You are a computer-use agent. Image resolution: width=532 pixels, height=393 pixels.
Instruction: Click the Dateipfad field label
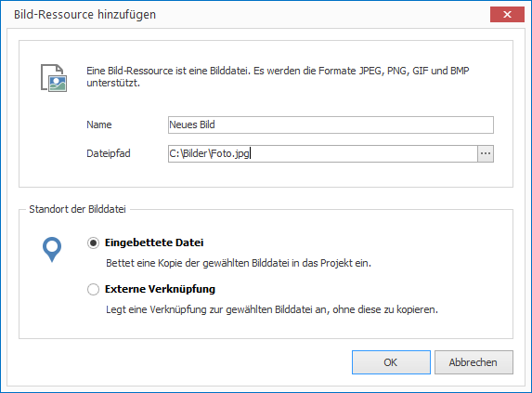click(109, 153)
